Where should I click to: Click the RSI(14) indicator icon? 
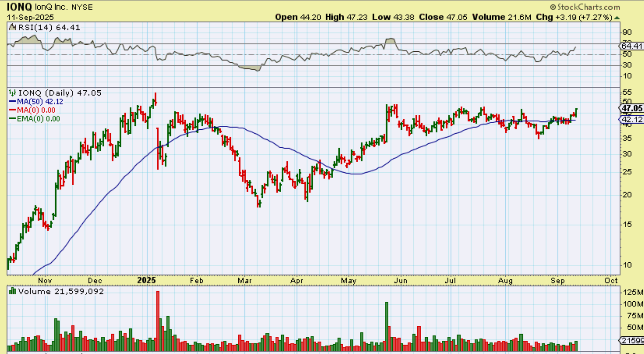point(12,27)
